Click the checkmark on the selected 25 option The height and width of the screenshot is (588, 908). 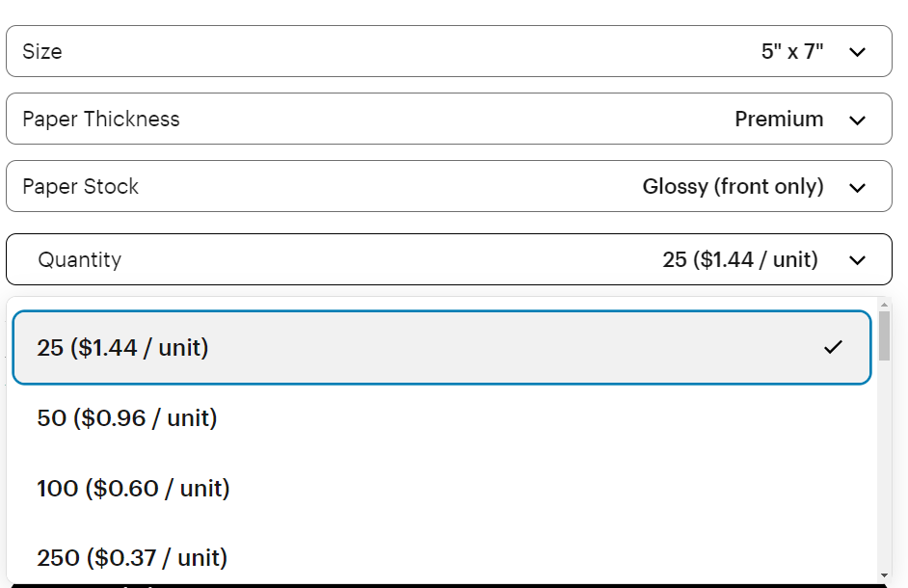(833, 347)
